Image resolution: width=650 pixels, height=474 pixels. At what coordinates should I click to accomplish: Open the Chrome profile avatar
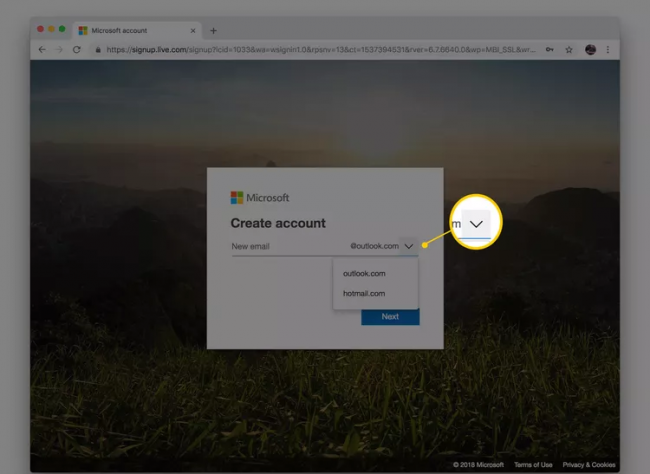(590, 50)
